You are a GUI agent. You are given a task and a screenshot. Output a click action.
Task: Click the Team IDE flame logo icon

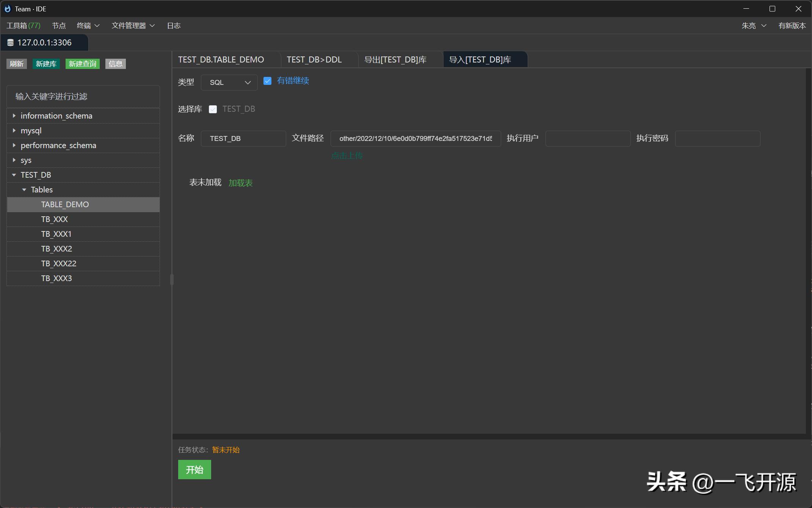[x=8, y=9]
